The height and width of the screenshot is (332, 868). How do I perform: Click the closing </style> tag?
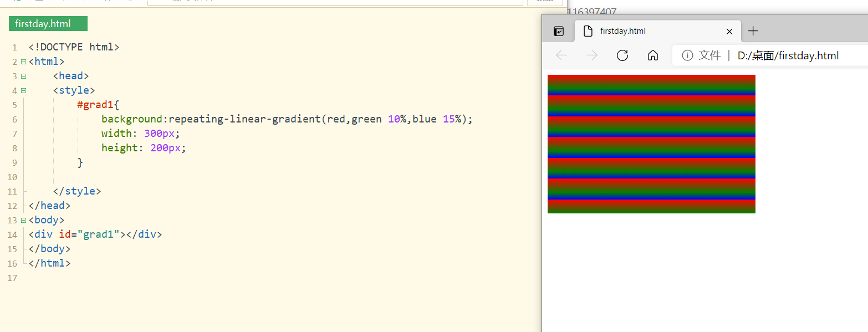tap(77, 191)
